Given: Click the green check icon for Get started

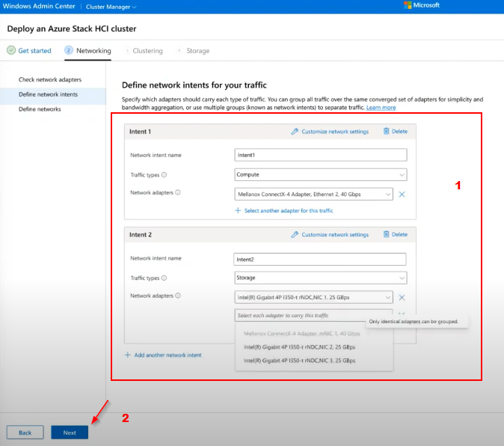Looking at the screenshot, I should coord(11,50).
